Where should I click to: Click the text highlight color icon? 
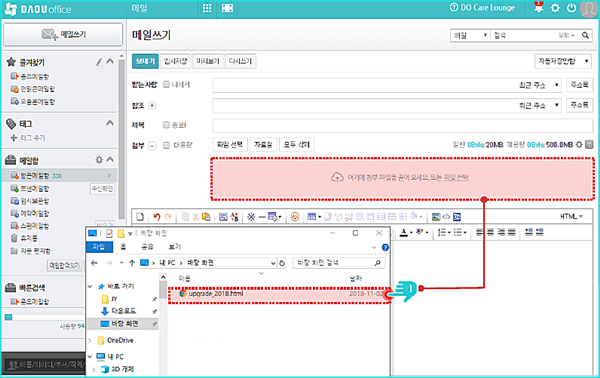pos(420,232)
